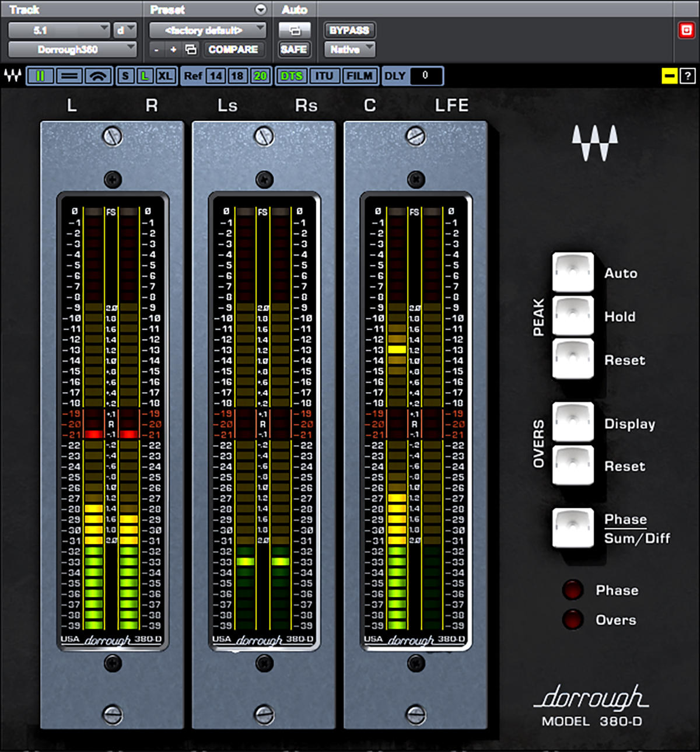This screenshot has width=700, height=752.
Task: Click the Overs indicator LED
Action: pyautogui.click(x=572, y=620)
